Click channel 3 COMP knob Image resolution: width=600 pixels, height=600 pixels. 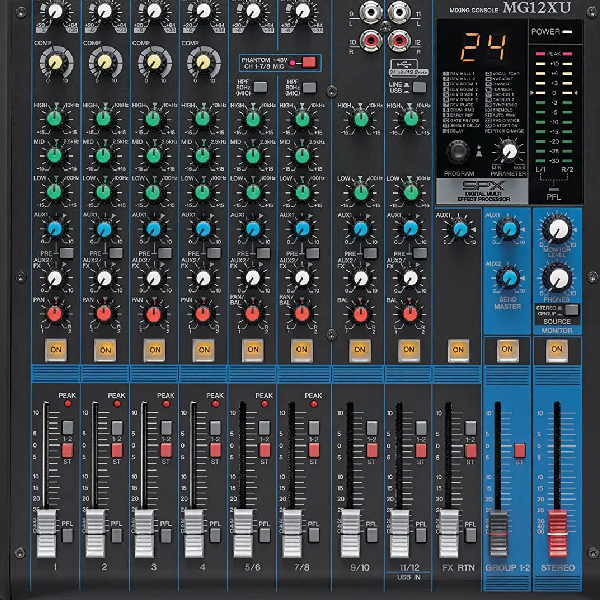click(154, 62)
